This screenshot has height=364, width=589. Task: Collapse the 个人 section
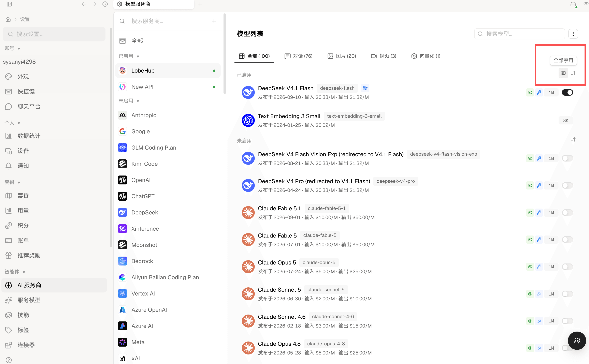pyautogui.click(x=12, y=123)
